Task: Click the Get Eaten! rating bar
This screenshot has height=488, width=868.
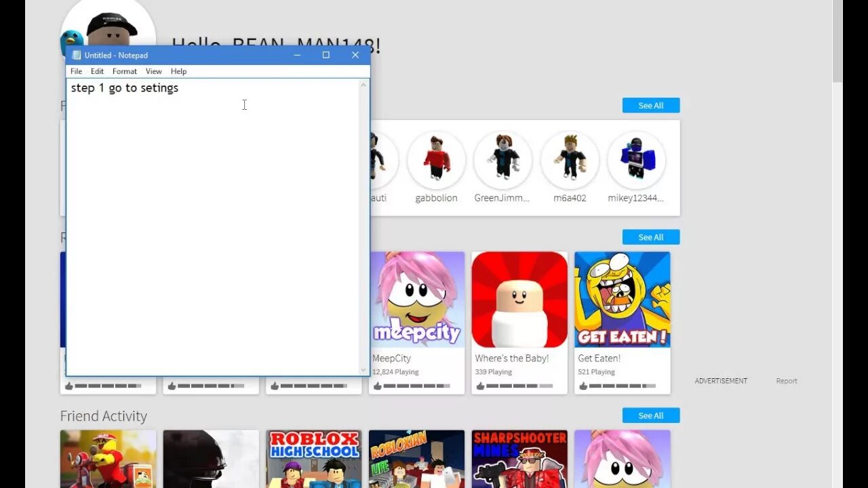Action: [622, 386]
